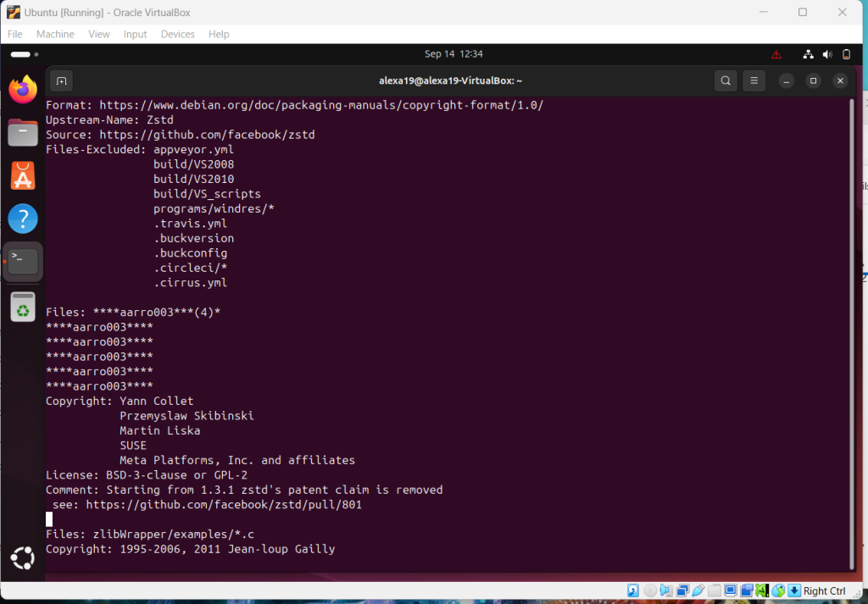Open the Files manager in dock
Image resolution: width=868 pixels, height=604 pixels.
coord(23,132)
